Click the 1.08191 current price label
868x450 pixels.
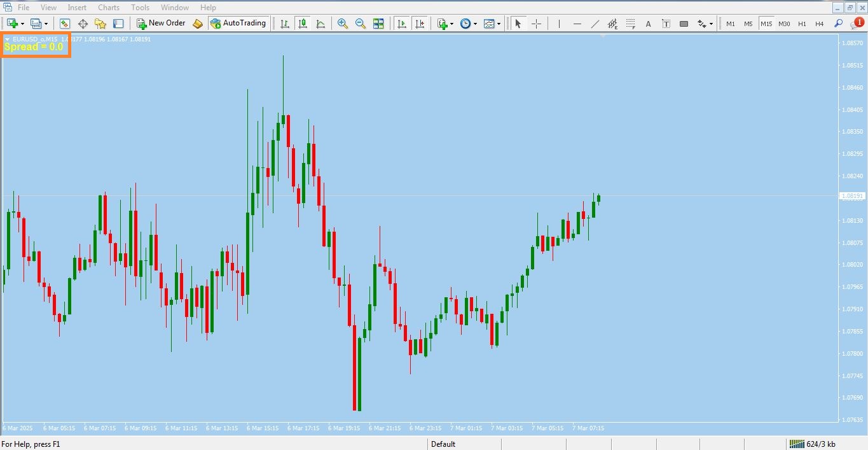click(x=852, y=196)
